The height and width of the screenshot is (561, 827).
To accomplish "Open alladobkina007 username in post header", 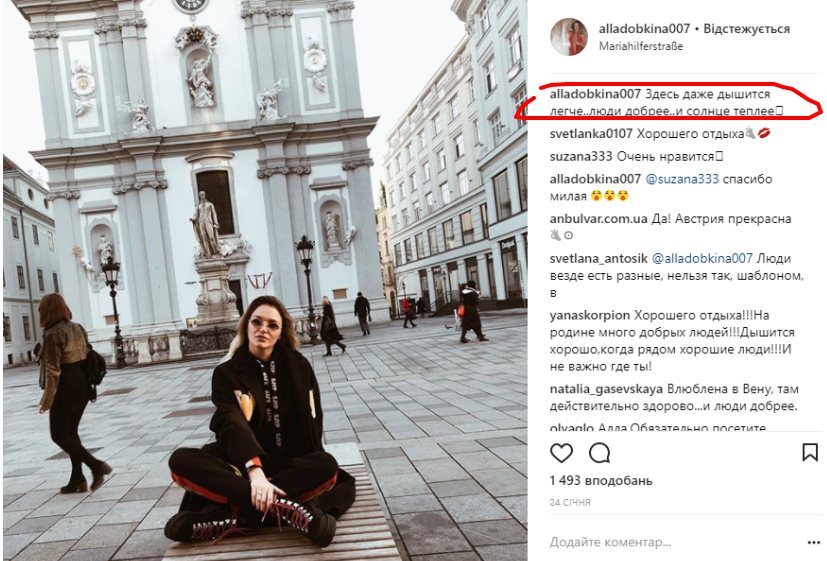I will 644,28.
